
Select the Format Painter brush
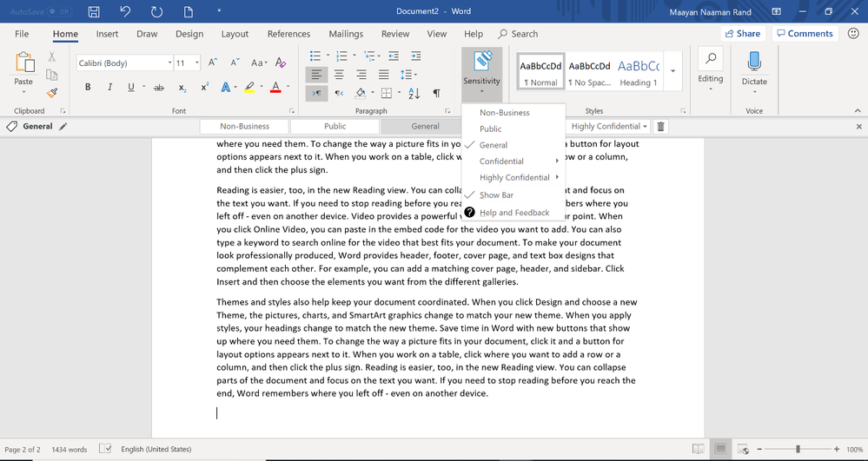[x=52, y=93]
